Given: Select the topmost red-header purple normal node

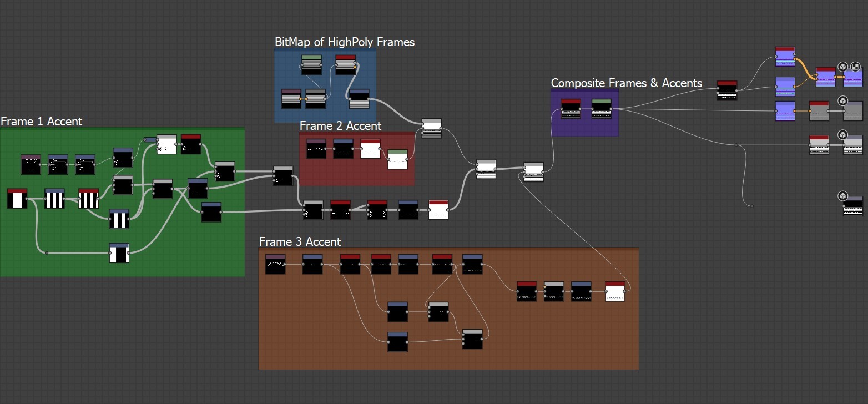Looking at the screenshot, I should point(785,57).
